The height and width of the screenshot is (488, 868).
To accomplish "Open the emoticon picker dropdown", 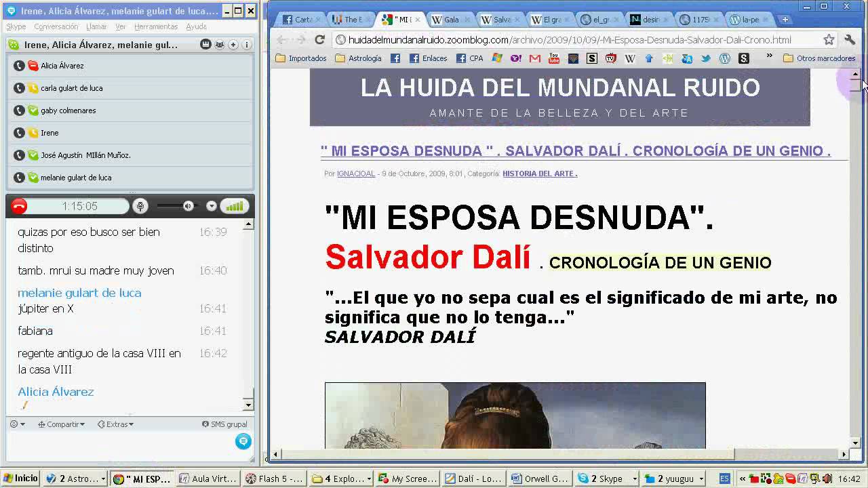I will pos(17,424).
